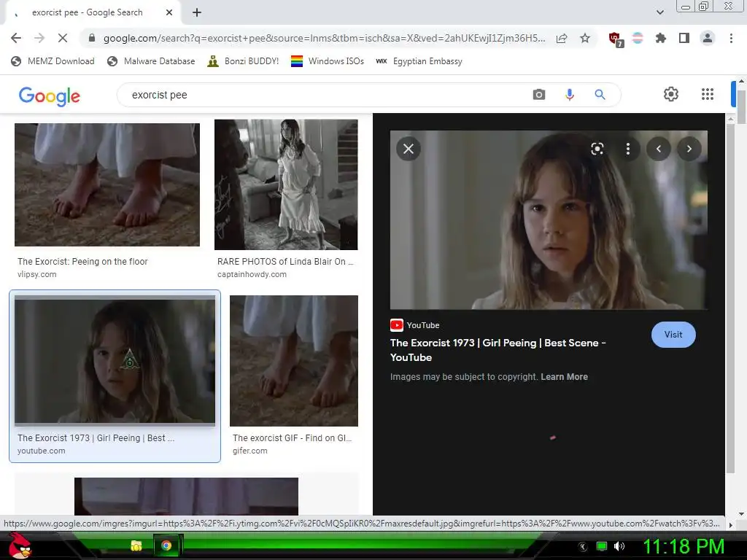Click the YouTube source icon
Viewport: 747px width, 560px height.
point(396,325)
